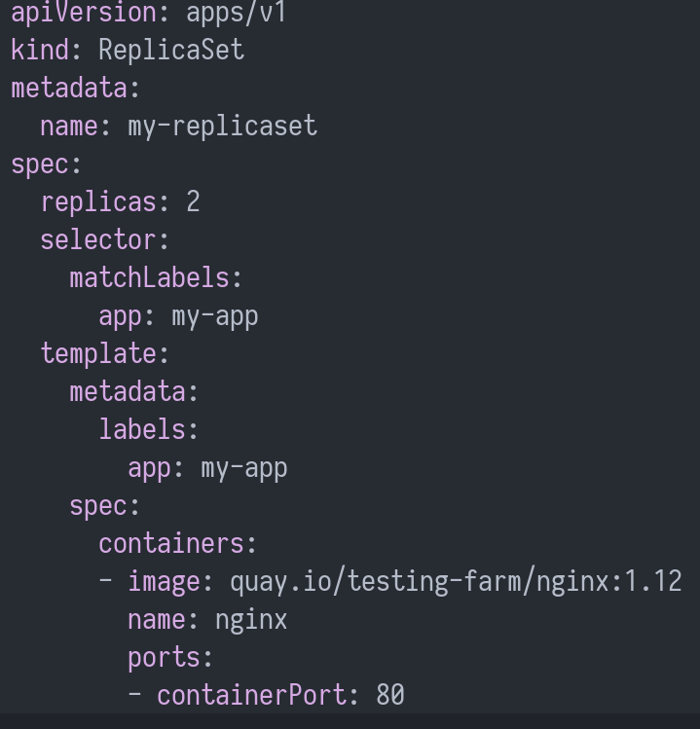Click the ReplicaSet kind value
The width and height of the screenshot is (700, 729).
[171, 50]
